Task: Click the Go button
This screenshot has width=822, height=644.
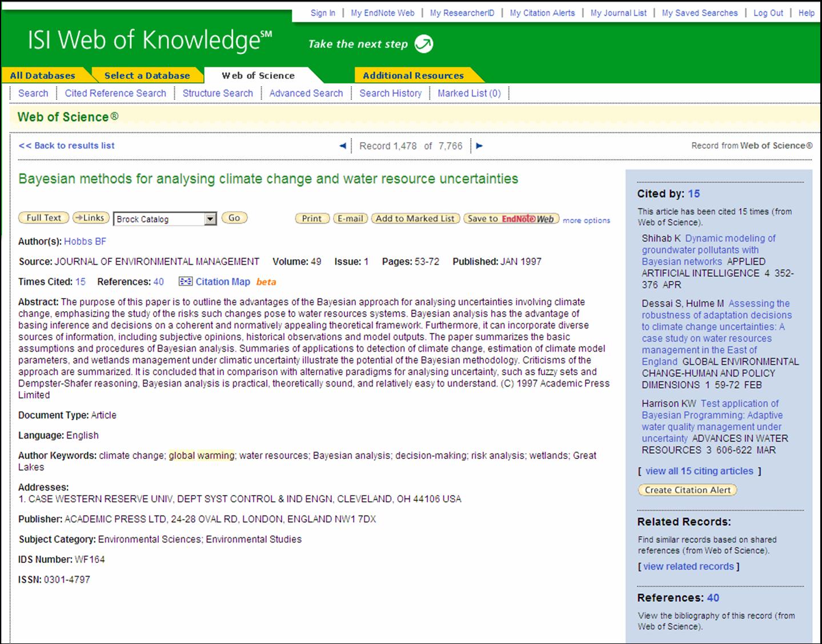Action: [x=234, y=218]
